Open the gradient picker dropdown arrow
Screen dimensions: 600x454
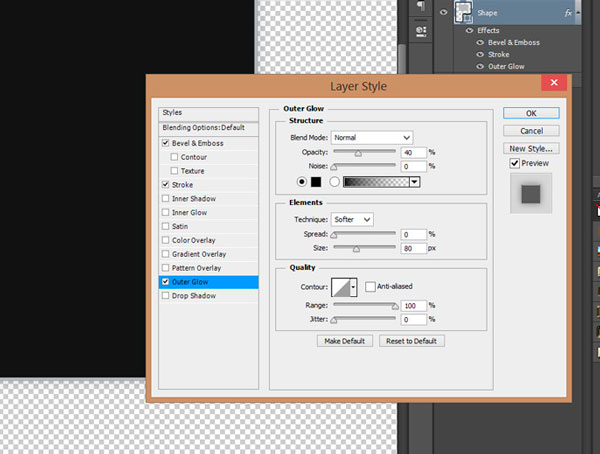point(414,182)
